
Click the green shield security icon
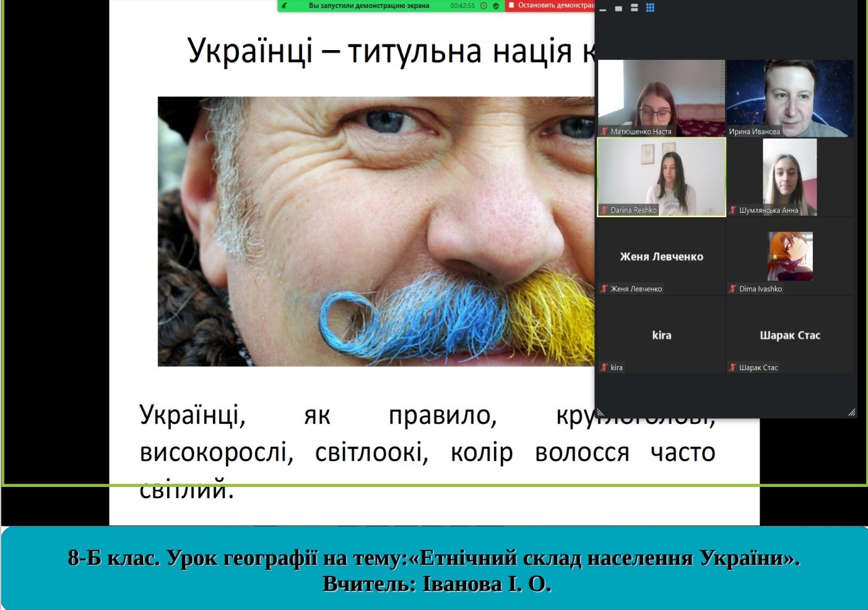(x=496, y=6)
